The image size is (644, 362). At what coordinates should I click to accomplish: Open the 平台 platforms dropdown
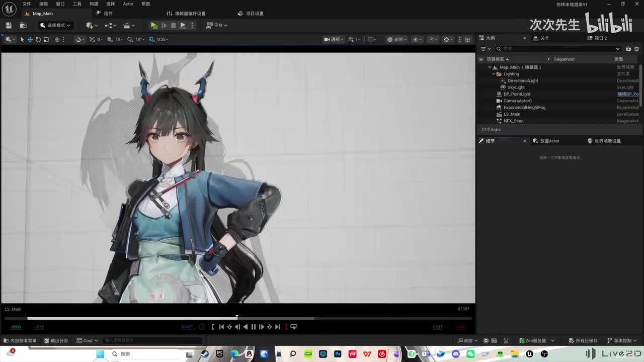pos(217,25)
